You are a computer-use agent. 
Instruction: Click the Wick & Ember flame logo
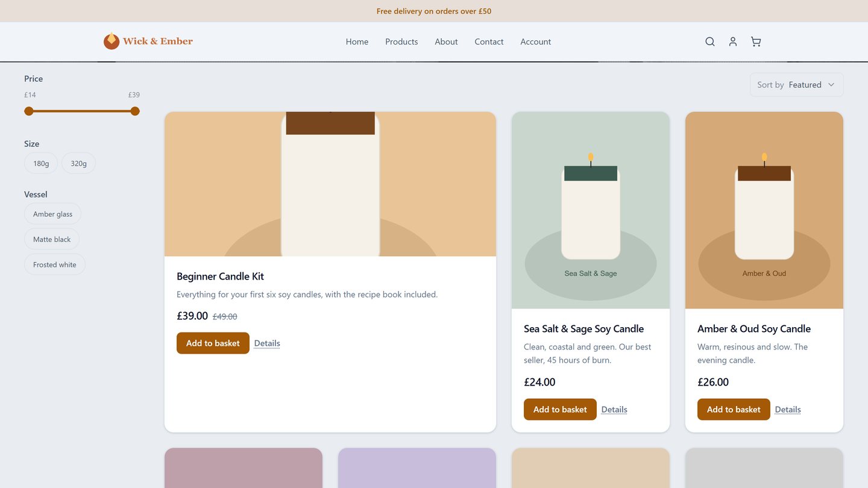tap(112, 41)
